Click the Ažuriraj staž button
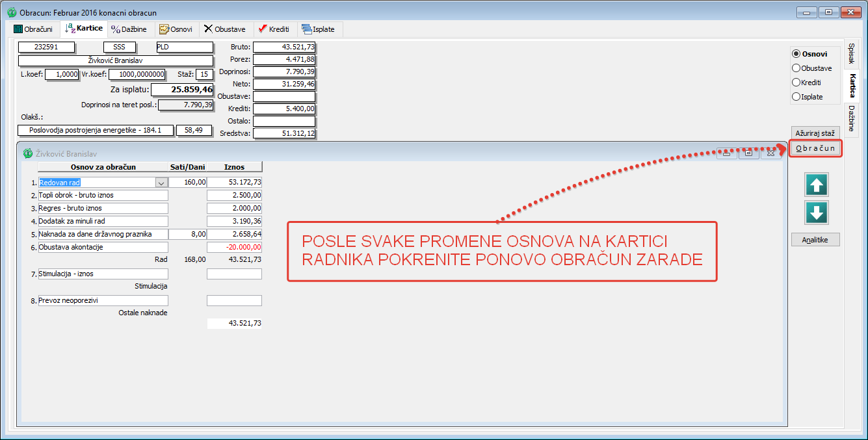 pyautogui.click(x=815, y=133)
